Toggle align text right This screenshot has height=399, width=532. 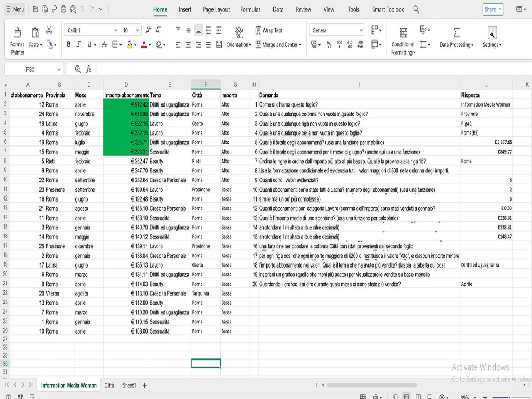198,45
